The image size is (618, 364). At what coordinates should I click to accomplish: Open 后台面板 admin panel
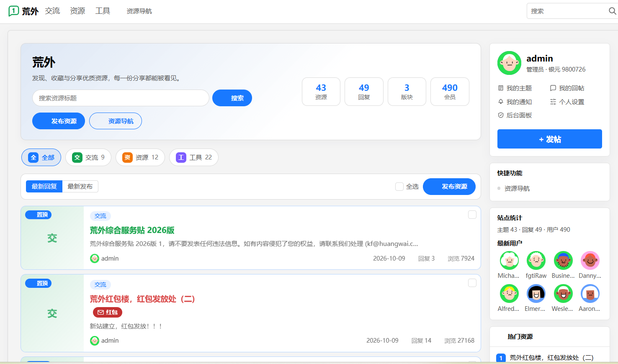(515, 115)
